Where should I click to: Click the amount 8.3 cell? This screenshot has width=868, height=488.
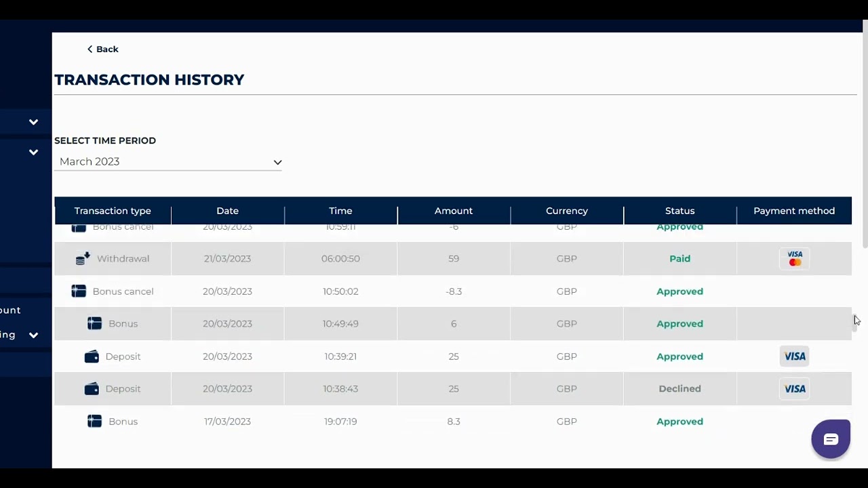(454, 422)
